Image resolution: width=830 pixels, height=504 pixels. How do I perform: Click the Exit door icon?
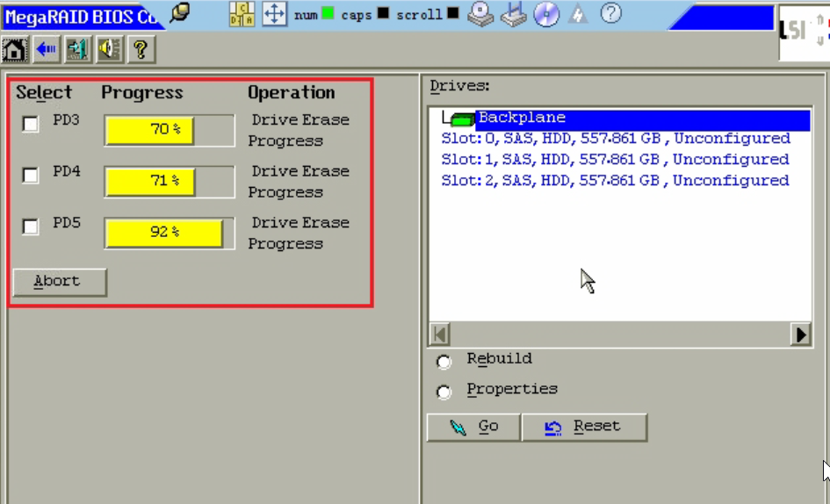(x=77, y=49)
